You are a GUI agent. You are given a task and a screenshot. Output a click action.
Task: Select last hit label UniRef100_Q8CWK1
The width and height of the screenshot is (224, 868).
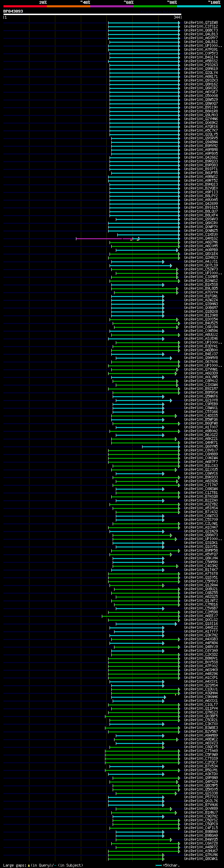click(x=201, y=859)
